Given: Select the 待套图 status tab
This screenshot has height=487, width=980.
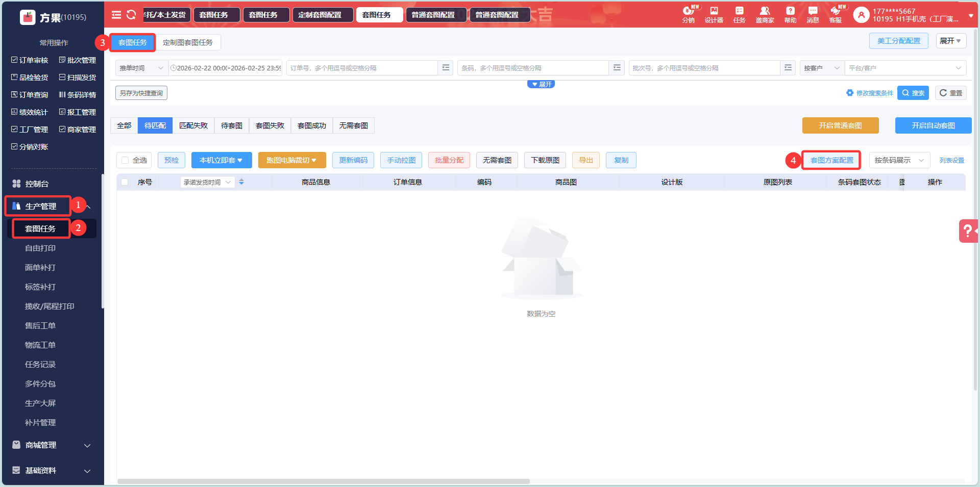Looking at the screenshot, I should (232, 125).
